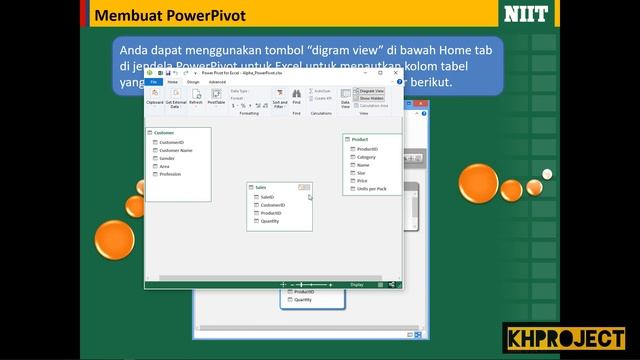Click the AutoSum sigma icon

click(x=311, y=91)
